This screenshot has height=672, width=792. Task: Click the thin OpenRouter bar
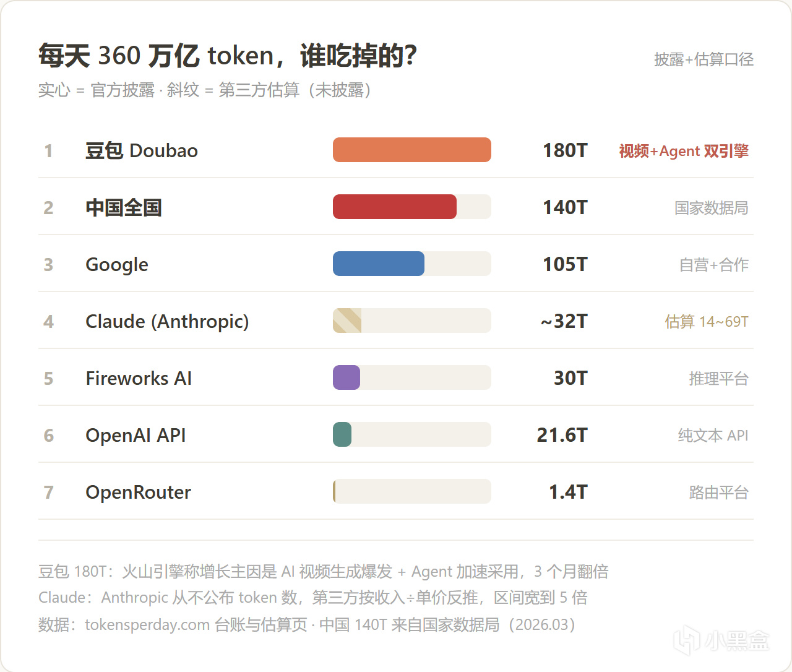click(x=334, y=491)
